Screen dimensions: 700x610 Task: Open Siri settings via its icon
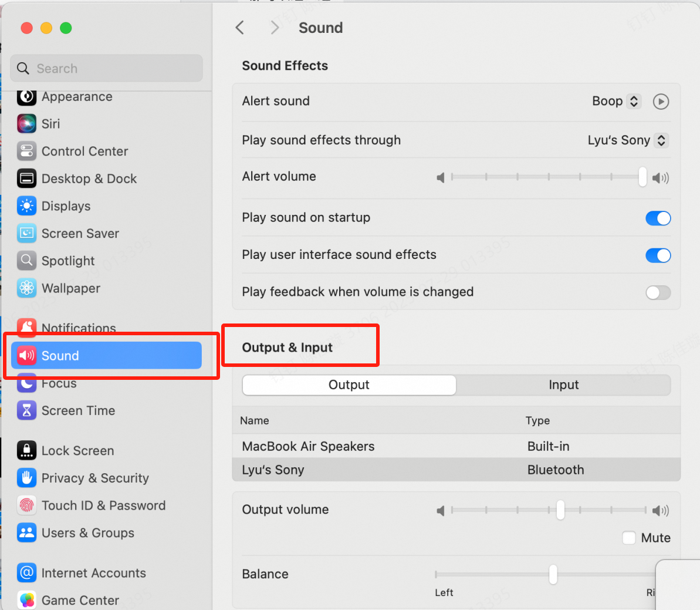pos(27,124)
